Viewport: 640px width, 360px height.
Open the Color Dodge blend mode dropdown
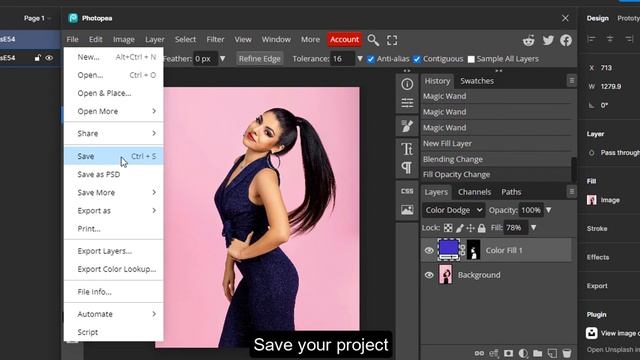tap(453, 210)
